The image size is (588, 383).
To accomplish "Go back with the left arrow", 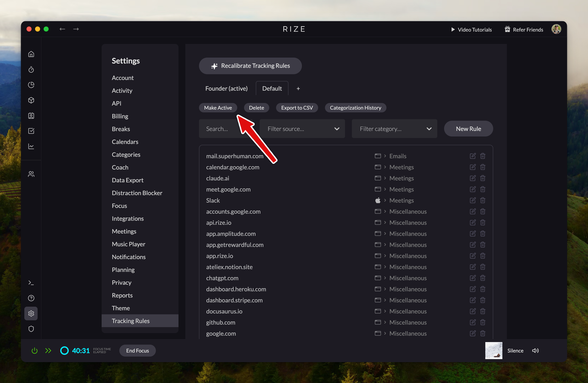I will pyautogui.click(x=62, y=29).
